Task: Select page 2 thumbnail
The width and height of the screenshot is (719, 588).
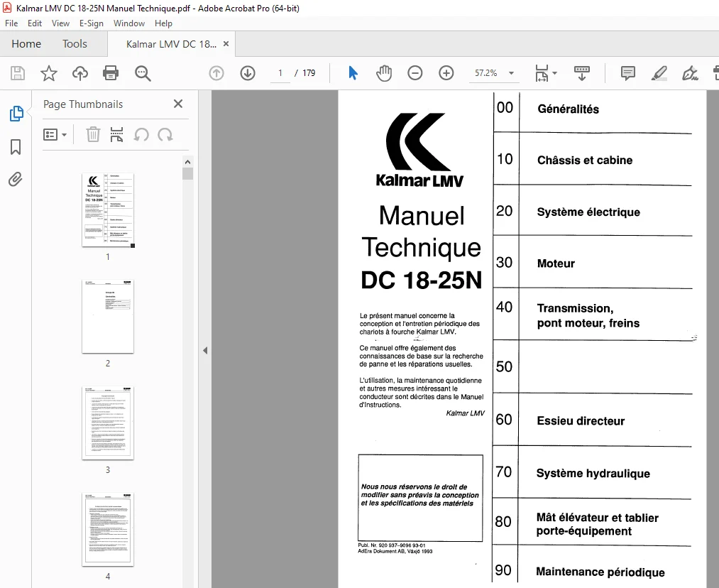Action: pos(108,317)
